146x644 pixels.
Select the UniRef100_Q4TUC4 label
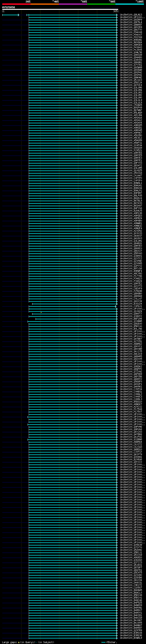tap(131, 85)
